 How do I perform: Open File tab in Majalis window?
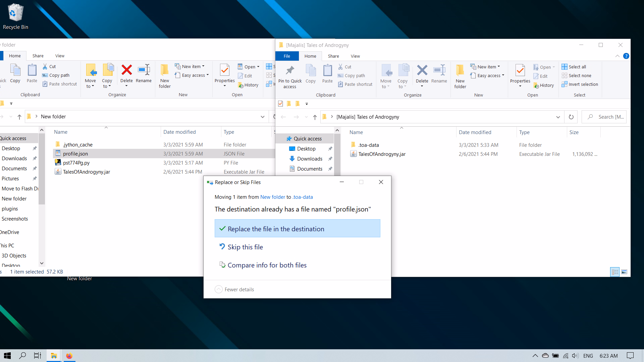click(287, 56)
